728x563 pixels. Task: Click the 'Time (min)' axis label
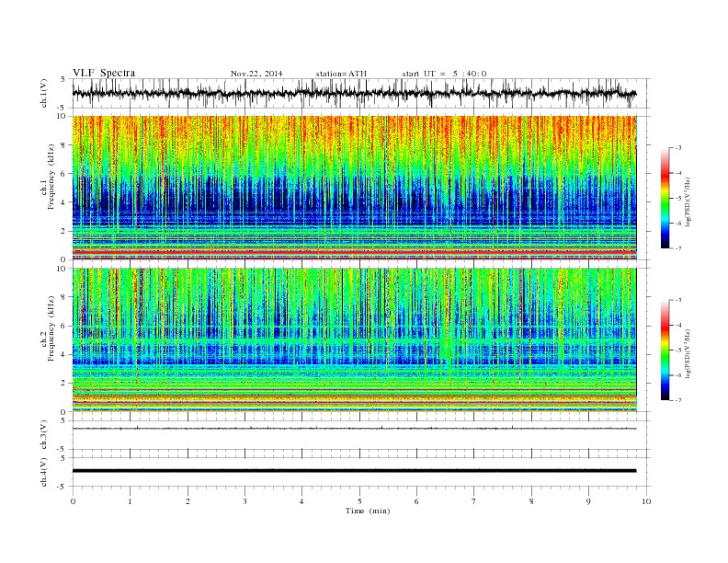pos(368,511)
